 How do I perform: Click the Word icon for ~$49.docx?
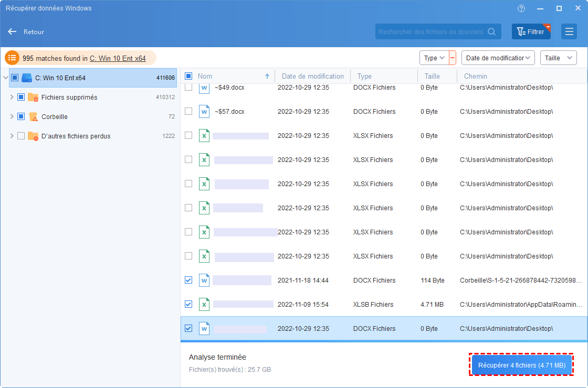click(204, 88)
